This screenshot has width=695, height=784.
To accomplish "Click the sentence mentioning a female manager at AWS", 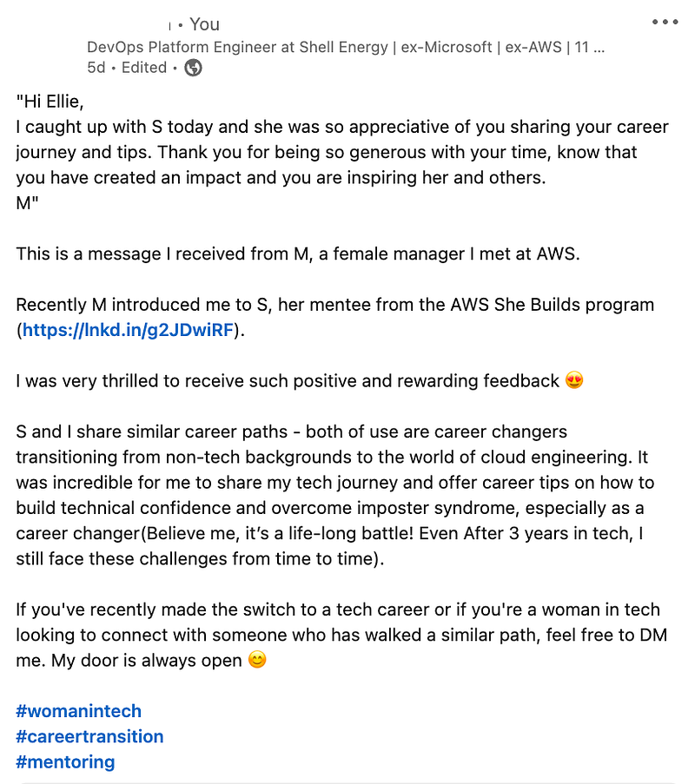I will 298,254.
